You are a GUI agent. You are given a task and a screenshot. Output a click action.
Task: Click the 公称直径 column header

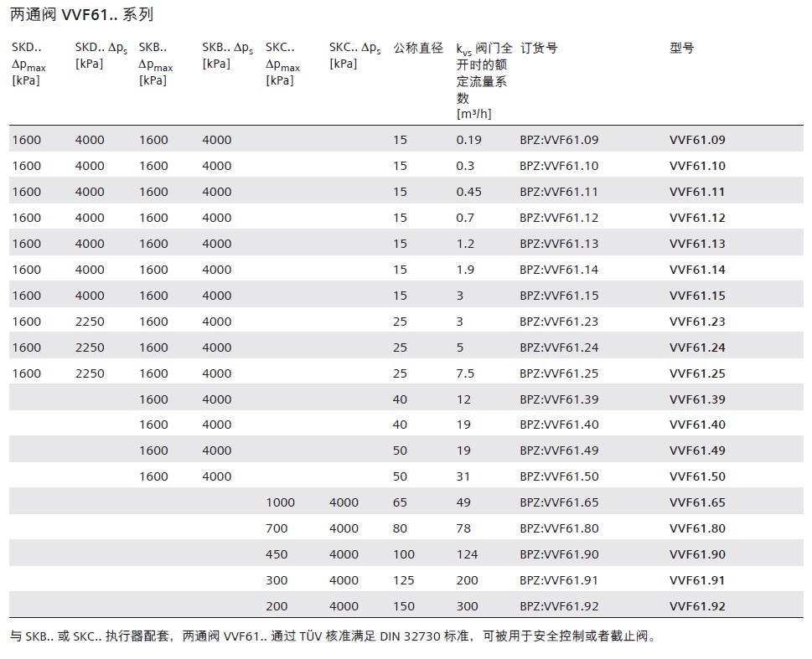418,48
